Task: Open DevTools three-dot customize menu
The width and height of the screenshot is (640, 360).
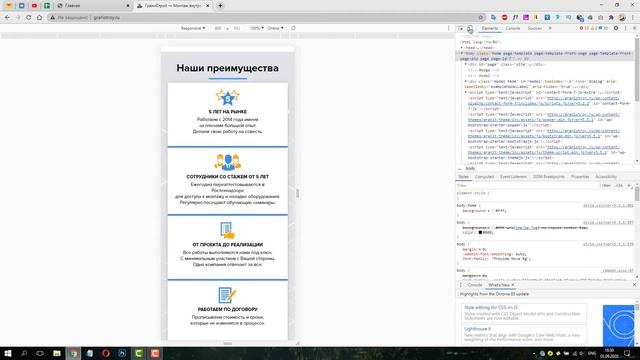Action: (x=625, y=28)
